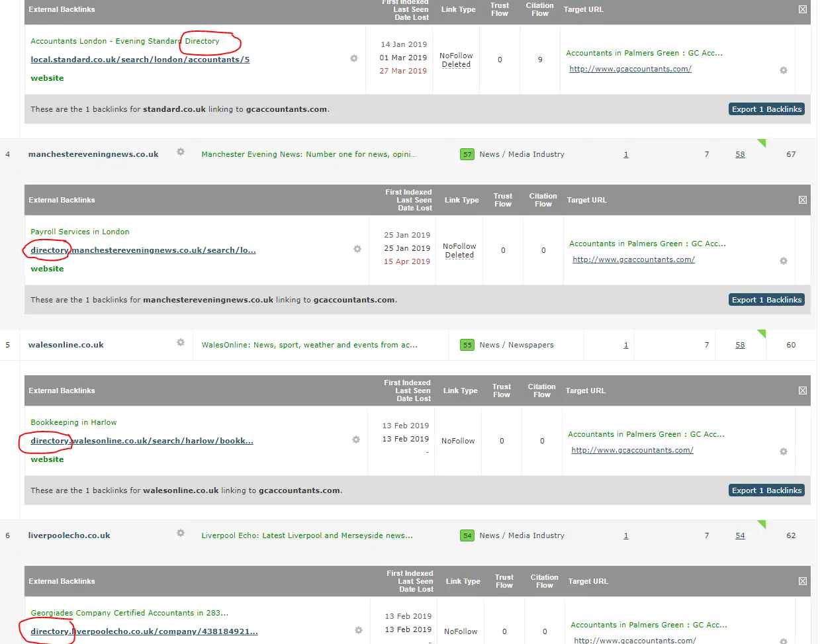Click Accountants in Palmers Green title in walesonline panel
Screen dimensions: 820x644
click(646, 434)
